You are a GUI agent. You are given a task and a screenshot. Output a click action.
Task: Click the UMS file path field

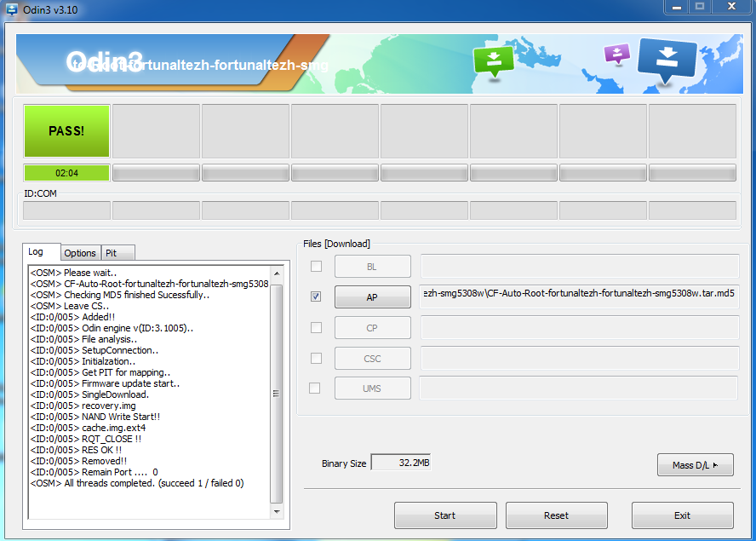(x=579, y=388)
